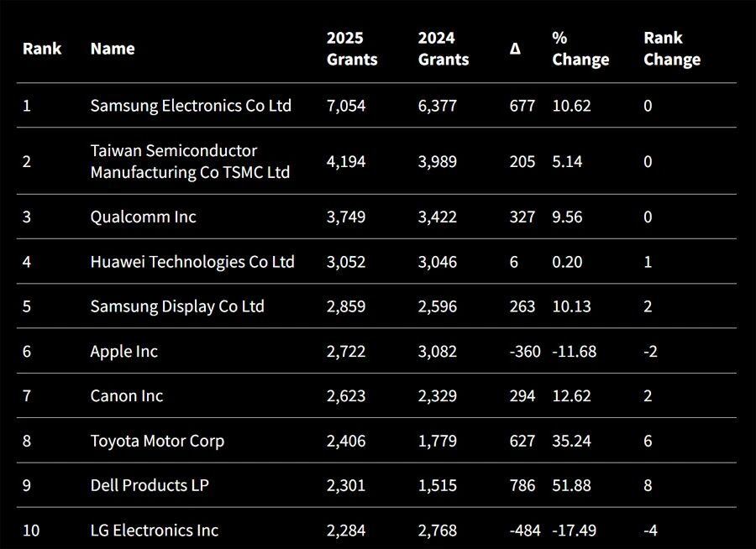Open Huawei Technologies Co Ltd row

tap(192, 262)
